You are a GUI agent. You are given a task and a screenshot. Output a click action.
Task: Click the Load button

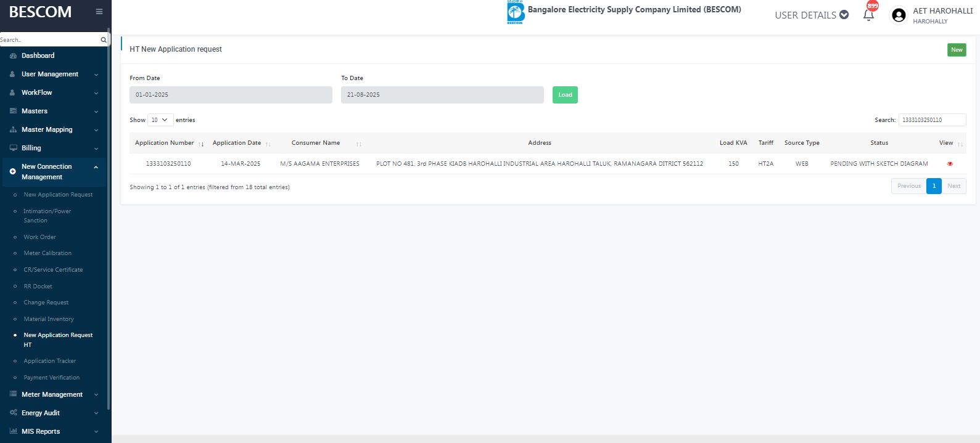pos(565,95)
